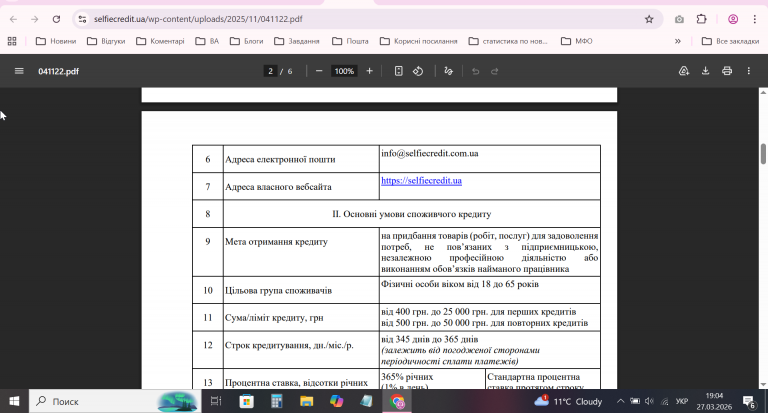
Task: Zoom out the PDF with minus
Action: [x=319, y=71]
